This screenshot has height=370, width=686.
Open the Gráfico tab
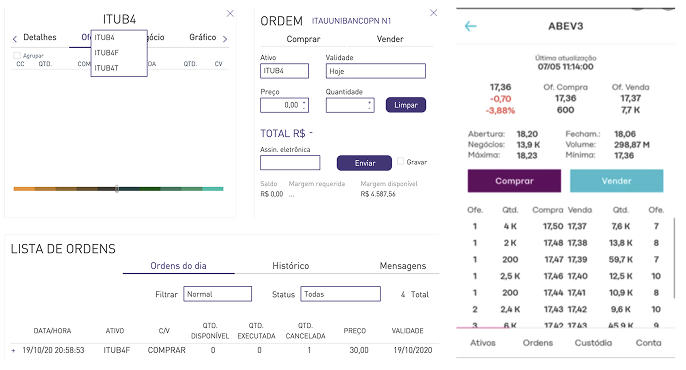(x=203, y=37)
